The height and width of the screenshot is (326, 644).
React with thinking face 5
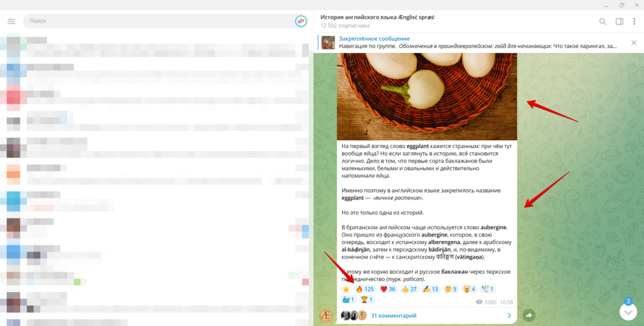click(450, 289)
